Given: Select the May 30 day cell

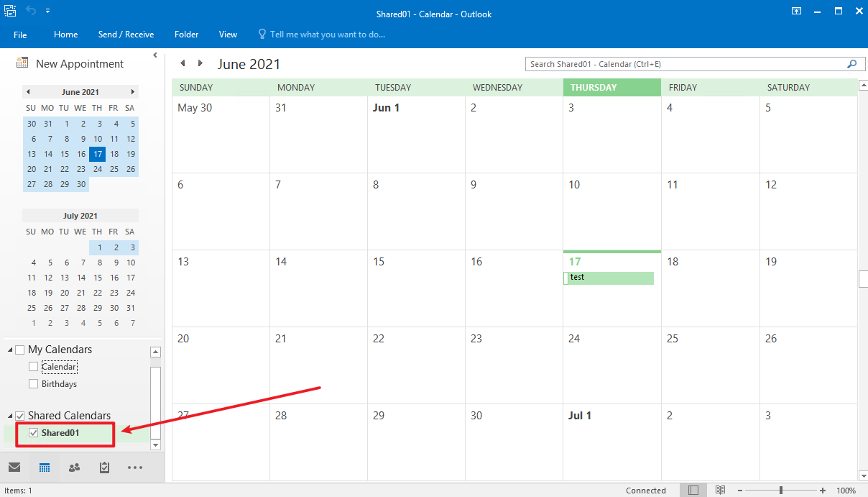Looking at the screenshot, I should (221, 134).
